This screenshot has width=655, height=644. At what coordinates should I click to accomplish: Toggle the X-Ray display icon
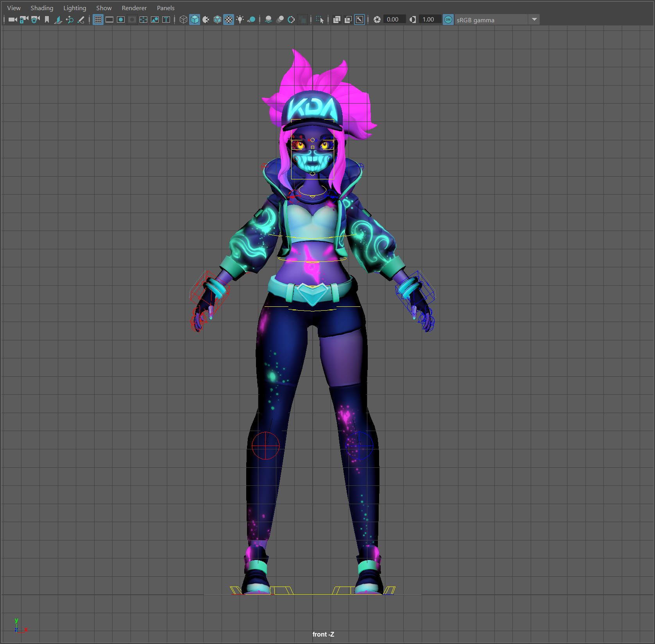pyautogui.click(x=337, y=20)
